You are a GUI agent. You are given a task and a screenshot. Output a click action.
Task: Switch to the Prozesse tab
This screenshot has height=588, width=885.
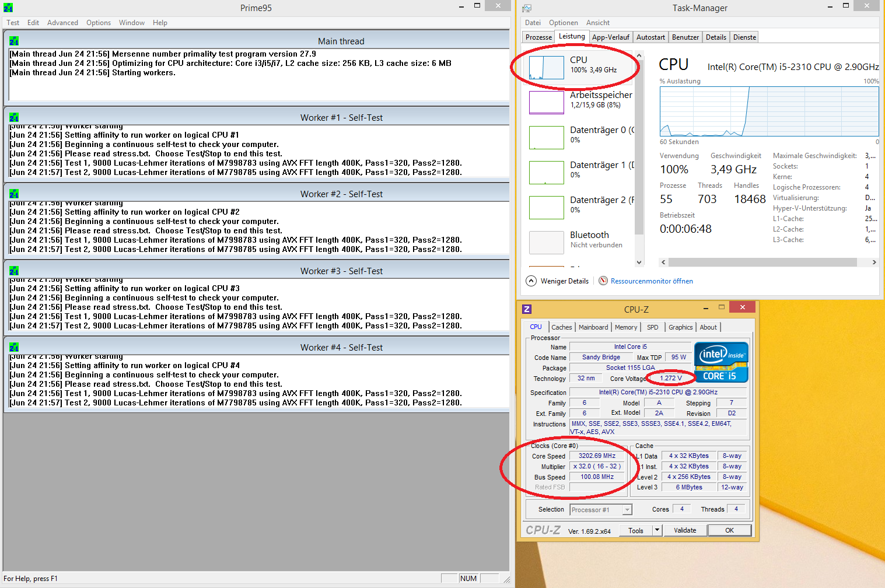538,37
